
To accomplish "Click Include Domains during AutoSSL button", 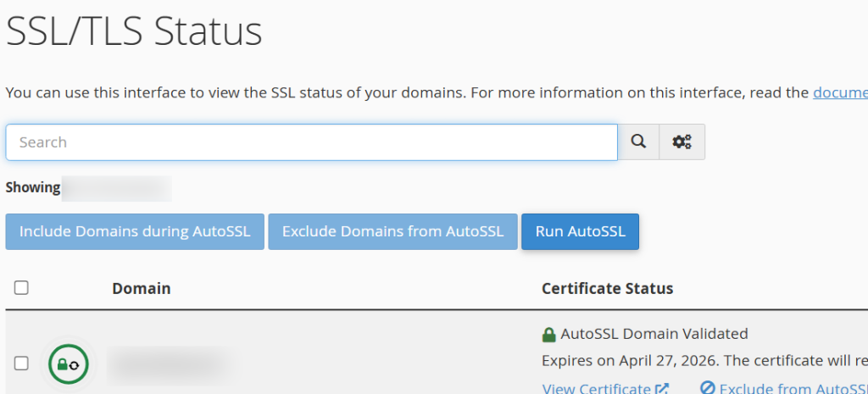I will [x=135, y=231].
